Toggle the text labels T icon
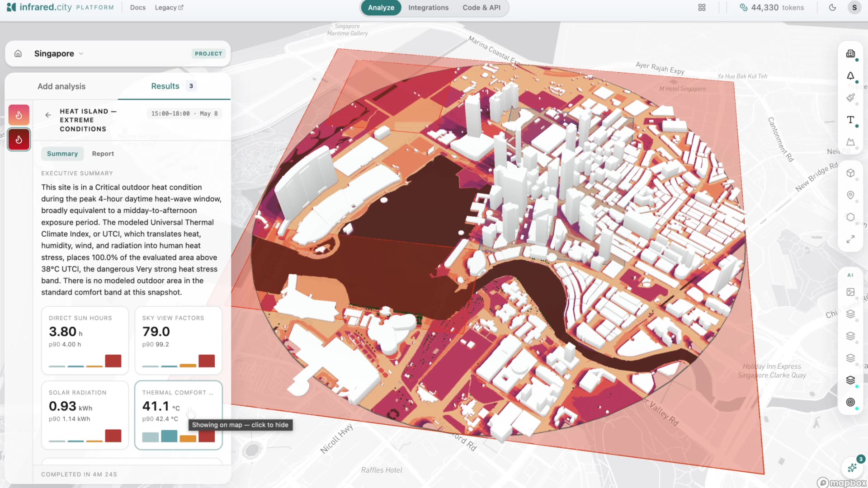The width and height of the screenshot is (868, 488). coord(850,120)
